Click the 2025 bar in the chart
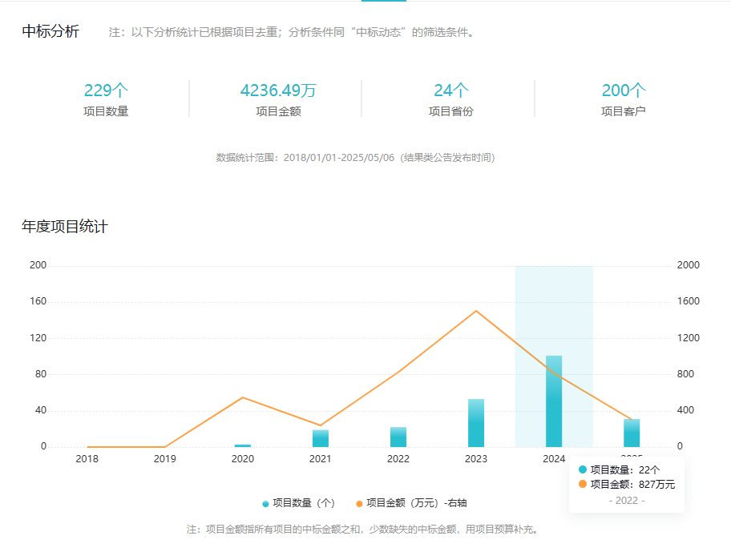This screenshot has width=731, height=560. tap(632, 433)
